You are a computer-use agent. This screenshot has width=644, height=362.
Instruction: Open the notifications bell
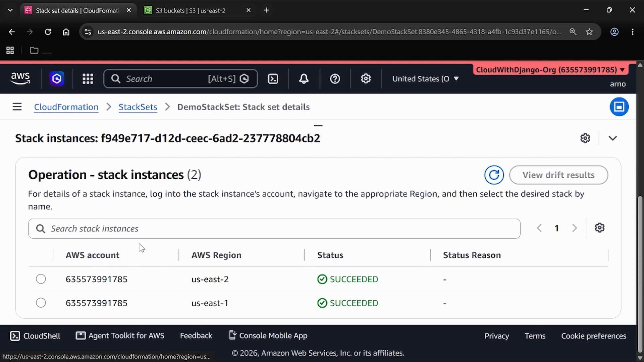[x=304, y=79]
